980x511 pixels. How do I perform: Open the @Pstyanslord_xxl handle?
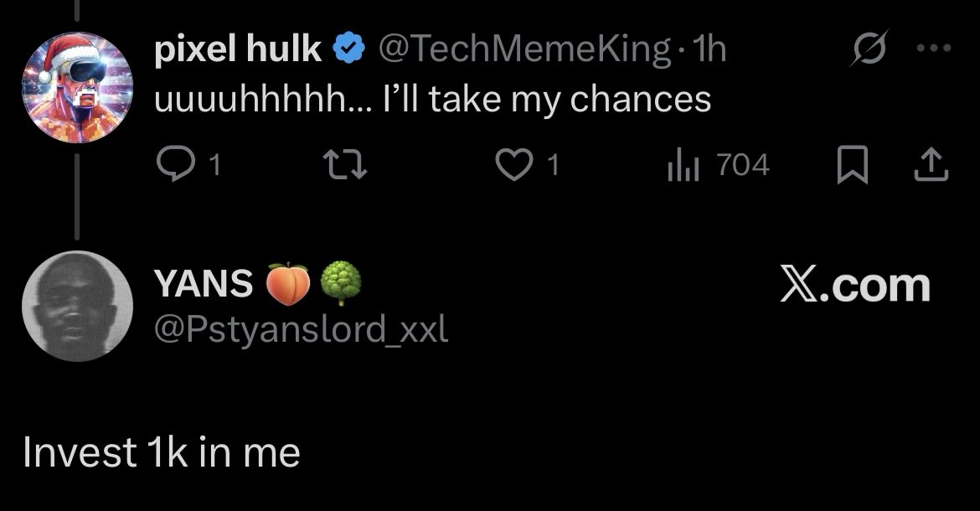(x=301, y=329)
